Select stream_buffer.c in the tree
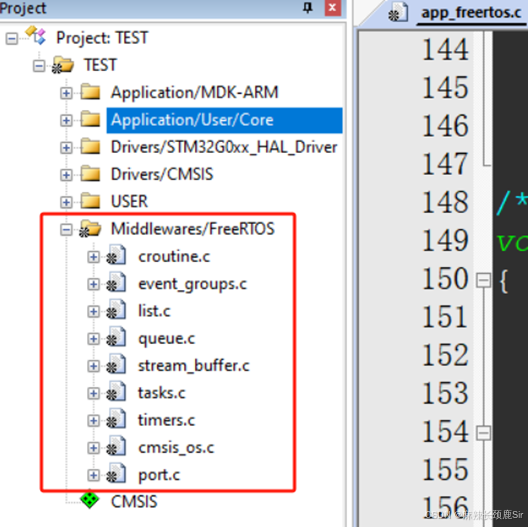 (x=194, y=366)
